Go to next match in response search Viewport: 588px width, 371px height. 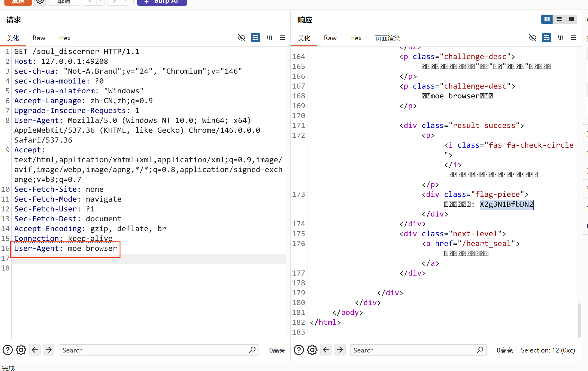(340, 350)
